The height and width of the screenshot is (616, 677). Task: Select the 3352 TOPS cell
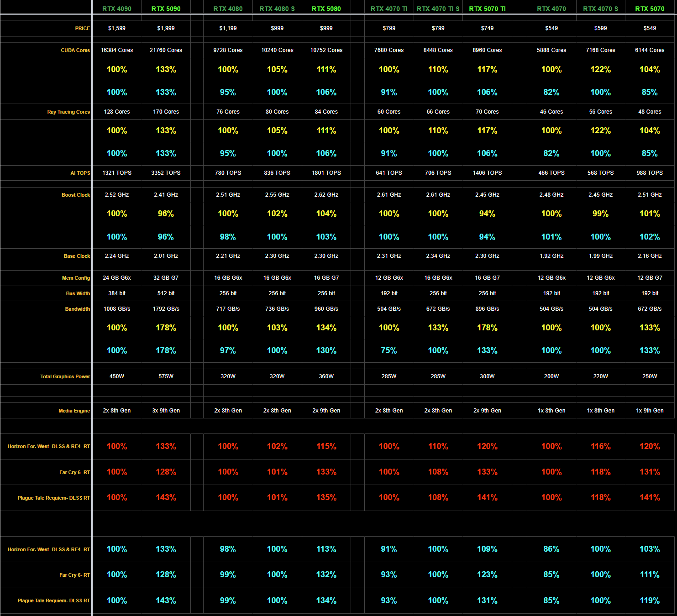click(166, 173)
